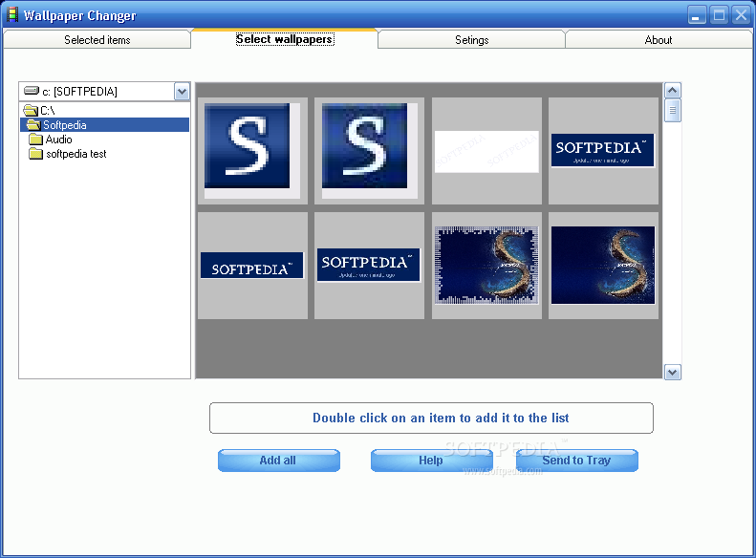Maximize the Wallpaper Changer window

[x=719, y=15]
